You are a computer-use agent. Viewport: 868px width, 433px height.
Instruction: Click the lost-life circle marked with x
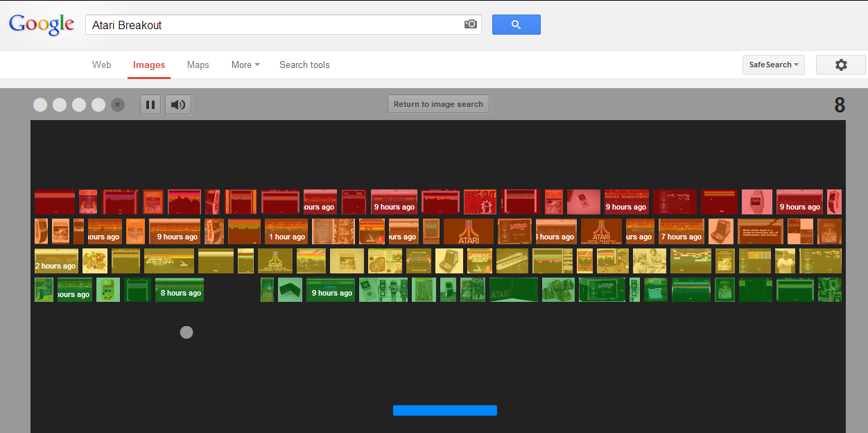coord(118,105)
